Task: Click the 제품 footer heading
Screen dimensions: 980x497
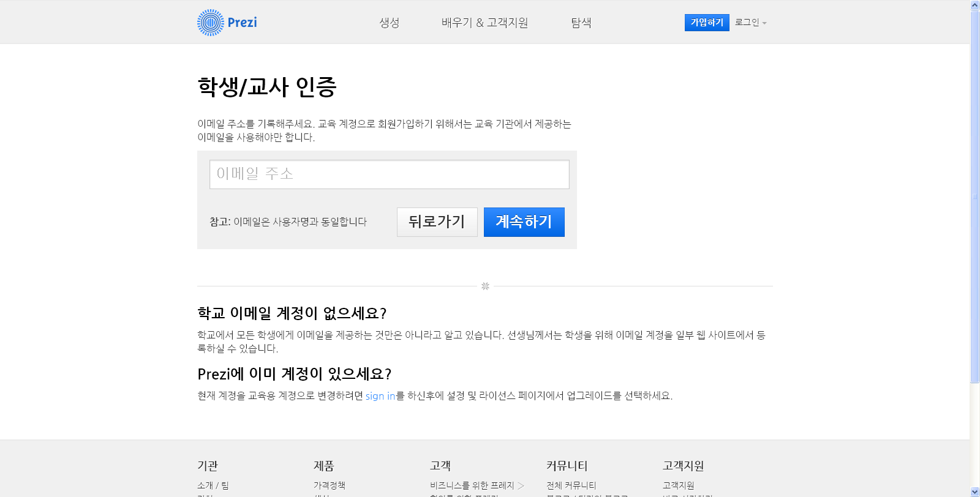Action: coord(324,466)
